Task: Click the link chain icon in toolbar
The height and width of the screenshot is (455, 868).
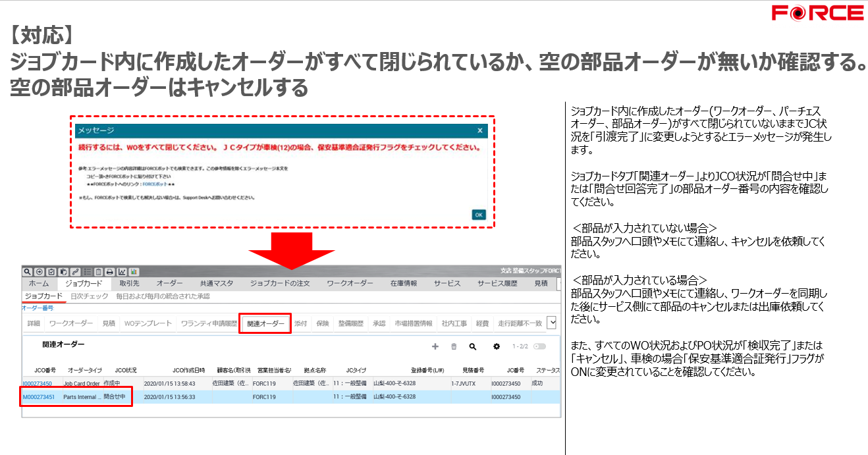Action: [74, 271]
